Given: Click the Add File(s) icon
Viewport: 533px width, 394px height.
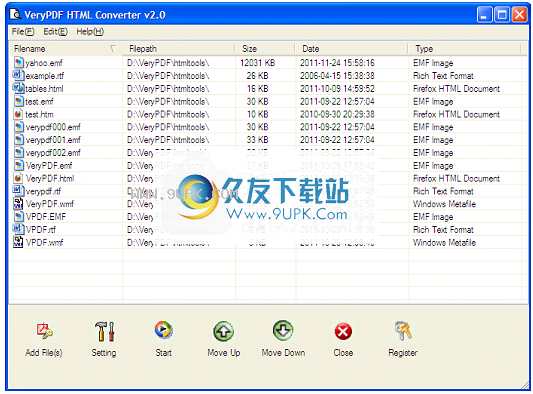Looking at the screenshot, I should [45, 331].
